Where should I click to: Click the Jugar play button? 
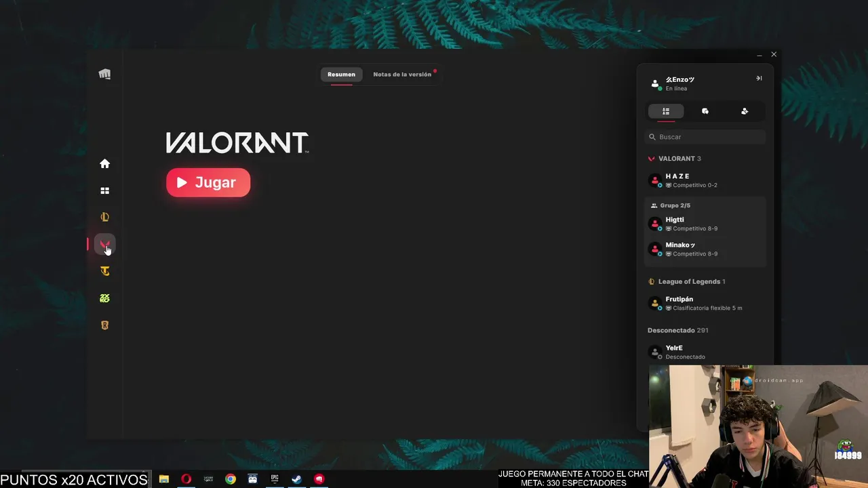click(208, 182)
